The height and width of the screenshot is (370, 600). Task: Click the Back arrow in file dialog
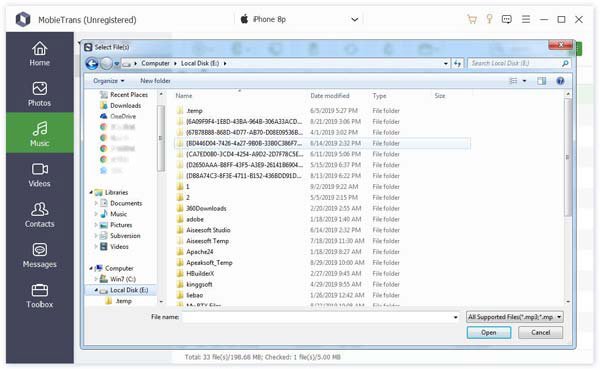tap(92, 64)
